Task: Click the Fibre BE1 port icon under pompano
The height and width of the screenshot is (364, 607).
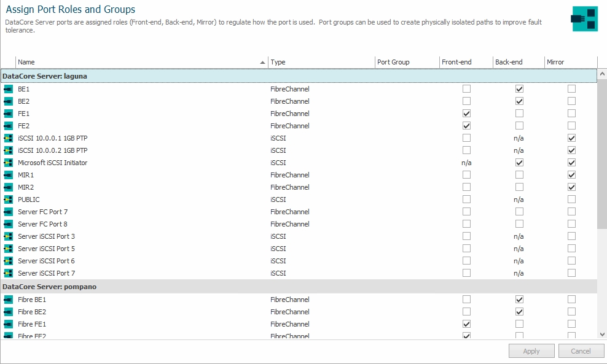Action: click(x=8, y=300)
